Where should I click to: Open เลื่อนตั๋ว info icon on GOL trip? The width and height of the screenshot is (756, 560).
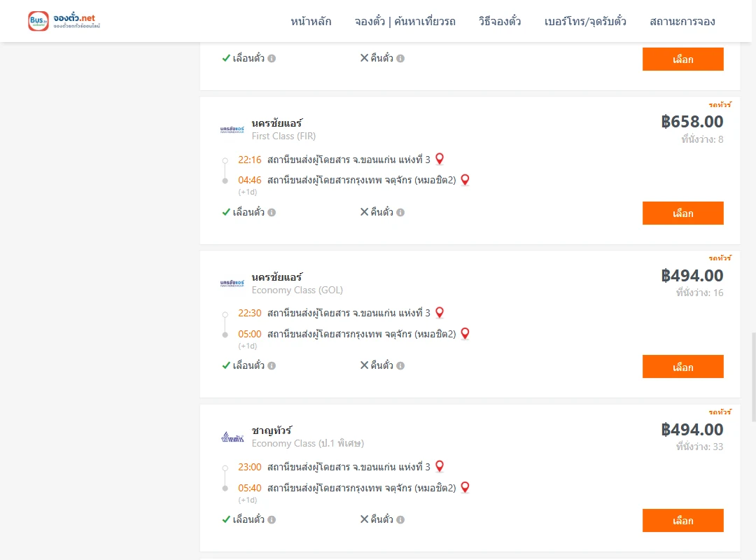[272, 365]
